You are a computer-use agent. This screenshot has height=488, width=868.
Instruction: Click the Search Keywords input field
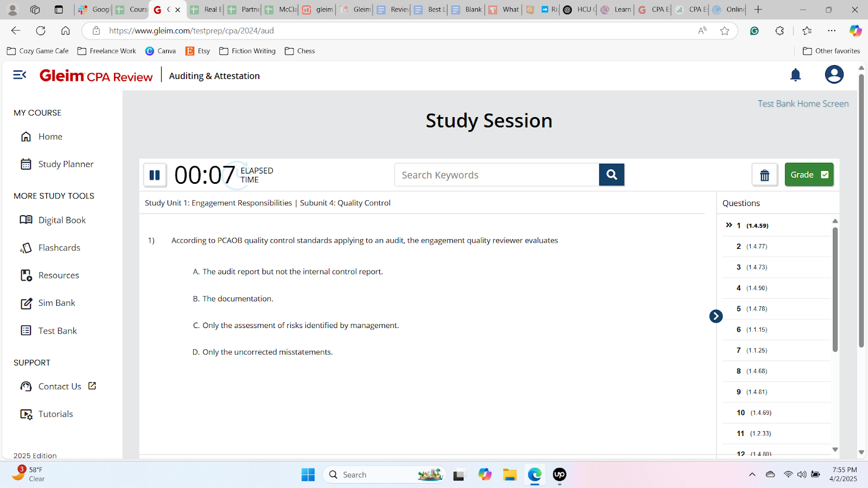coord(496,175)
